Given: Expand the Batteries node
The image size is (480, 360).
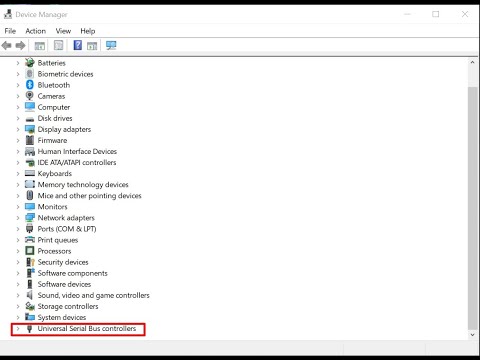Looking at the screenshot, I should click(x=18, y=63).
